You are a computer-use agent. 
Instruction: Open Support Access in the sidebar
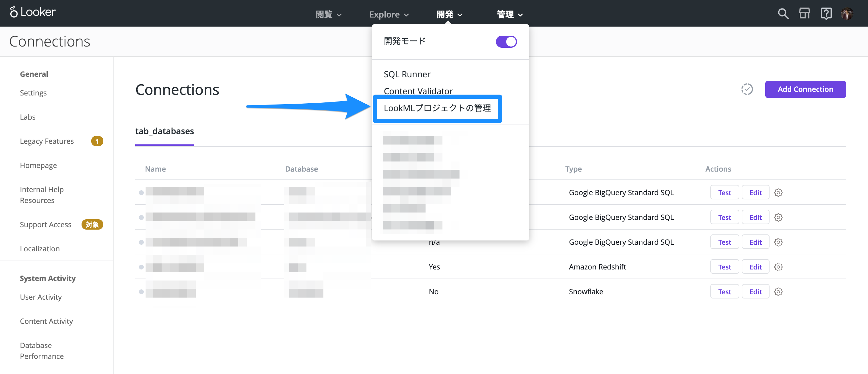tap(46, 225)
